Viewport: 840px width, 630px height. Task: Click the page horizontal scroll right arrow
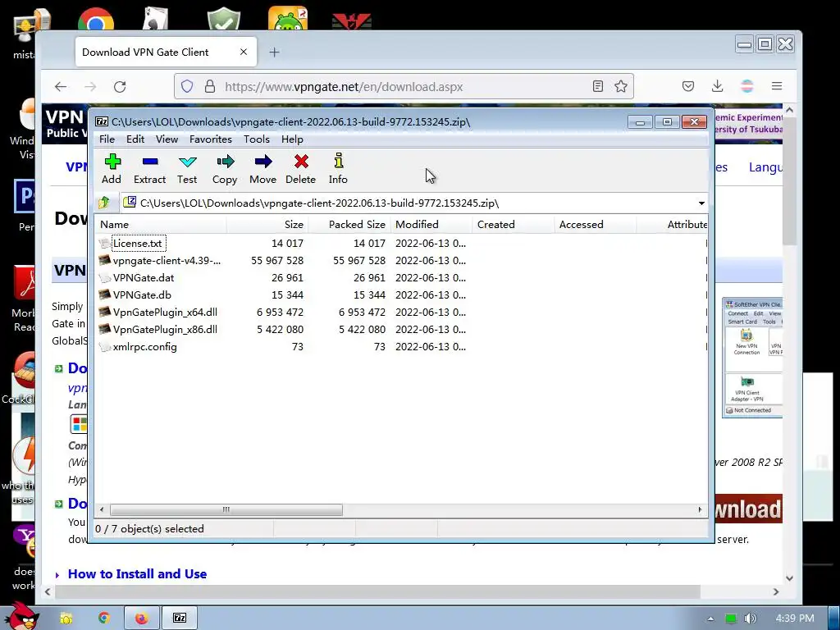(776, 592)
